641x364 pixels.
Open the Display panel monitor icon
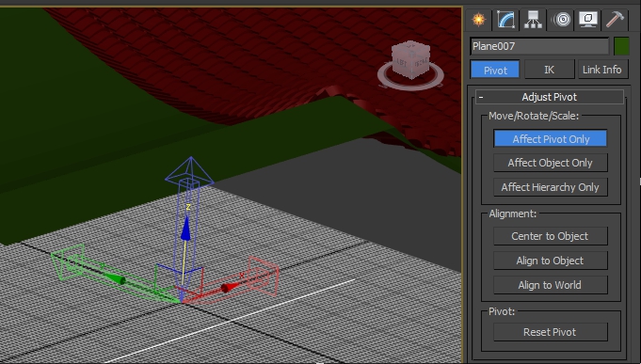(x=588, y=19)
